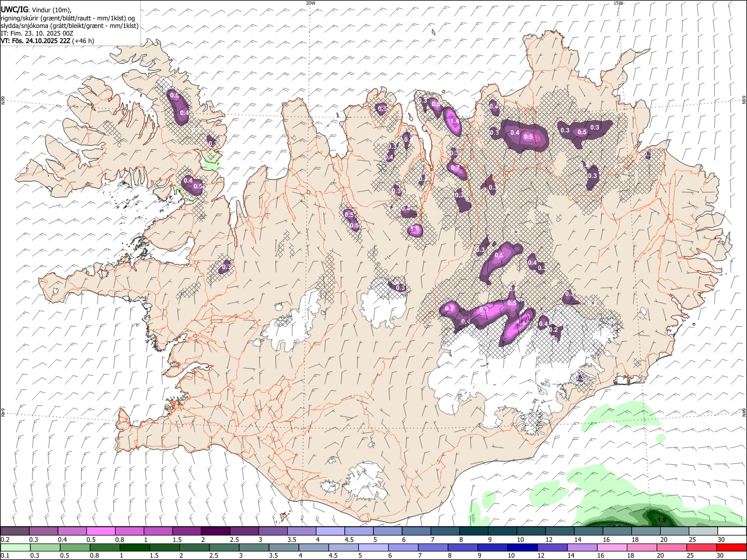The image size is (747, 560).
Task: Select the initial time "IT: Fim. 23. 10. 2025 00Z"
Action: [x=37, y=33]
